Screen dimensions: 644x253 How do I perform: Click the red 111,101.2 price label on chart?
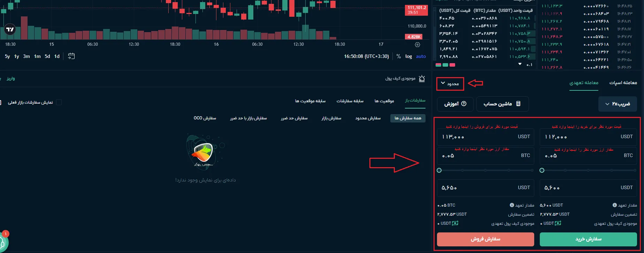click(x=417, y=10)
